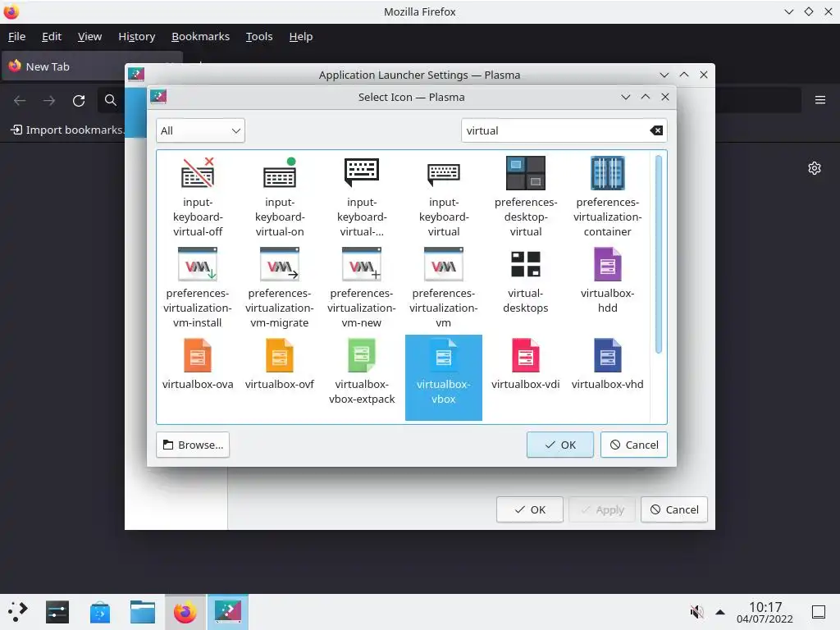Open the File menu in Firefox
The image size is (840, 630).
pos(16,36)
